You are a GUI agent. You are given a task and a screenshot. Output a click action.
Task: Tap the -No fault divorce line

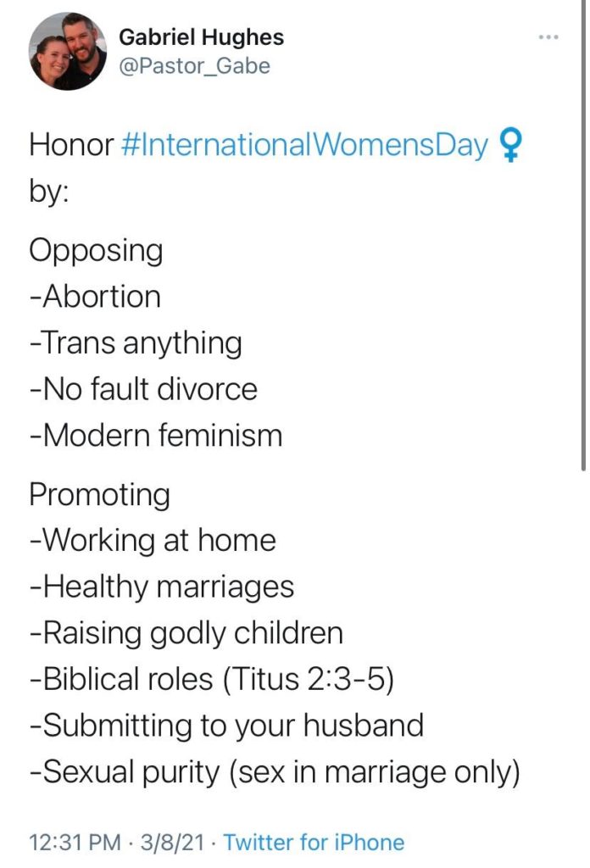(x=142, y=388)
